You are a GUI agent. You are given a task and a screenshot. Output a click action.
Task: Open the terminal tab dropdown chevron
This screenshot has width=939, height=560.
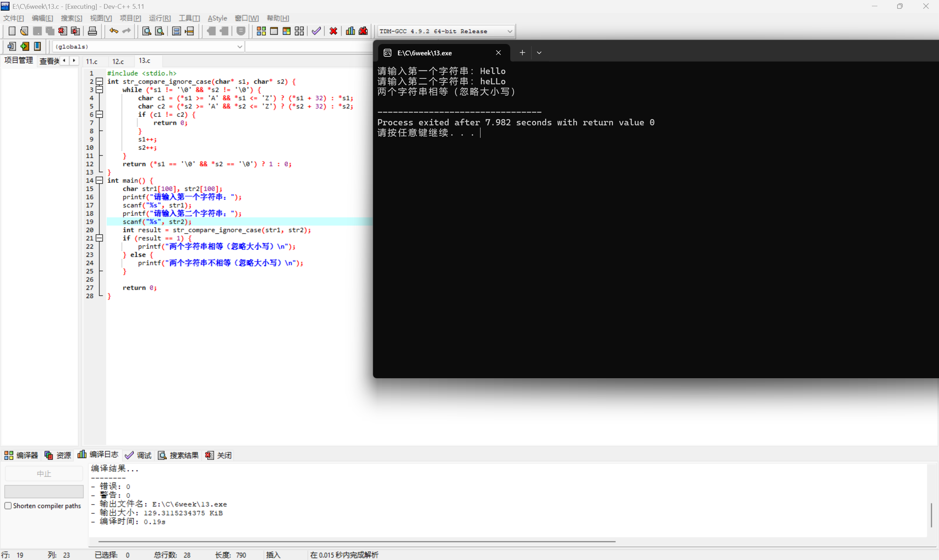click(x=539, y=53)
